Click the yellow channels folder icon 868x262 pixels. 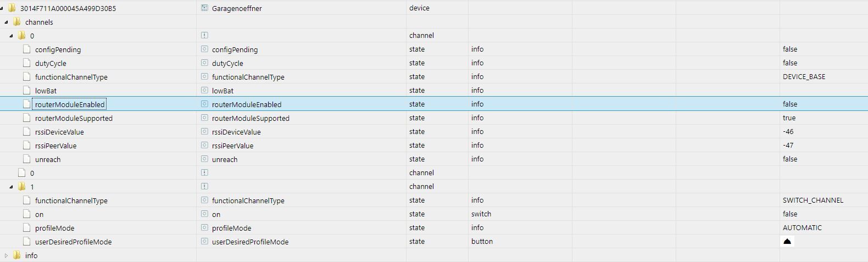pyautogui.click(x=16, y=22)
